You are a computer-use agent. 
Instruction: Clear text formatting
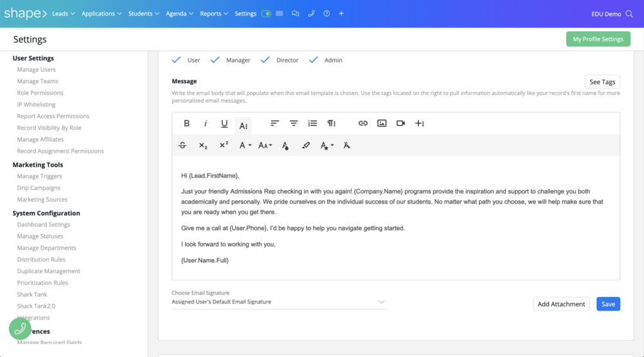(x=346, y=146)
